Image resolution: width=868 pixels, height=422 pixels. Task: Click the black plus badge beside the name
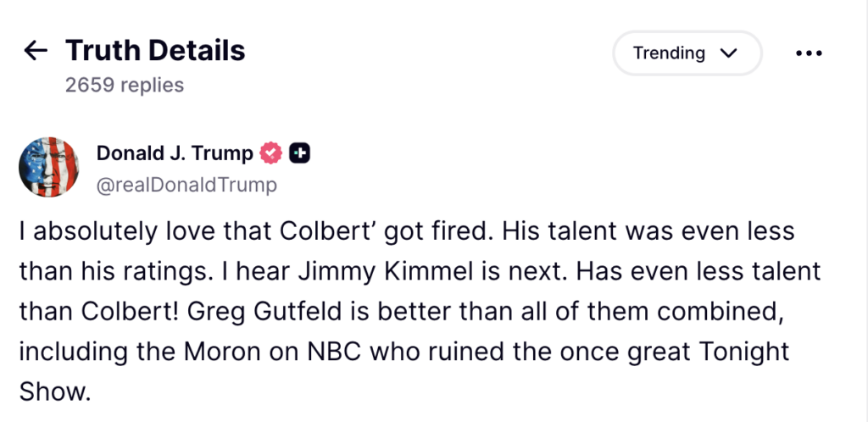[x=299, y=153]
